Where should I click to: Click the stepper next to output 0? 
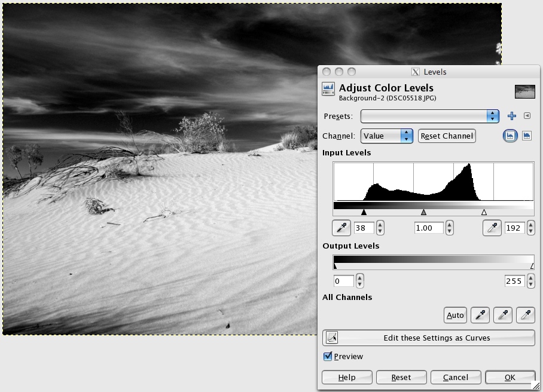click(360, 281)
